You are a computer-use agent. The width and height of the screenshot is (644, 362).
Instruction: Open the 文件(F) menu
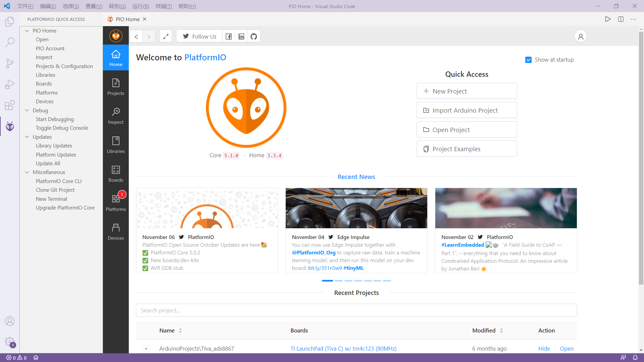pos(25,6)
